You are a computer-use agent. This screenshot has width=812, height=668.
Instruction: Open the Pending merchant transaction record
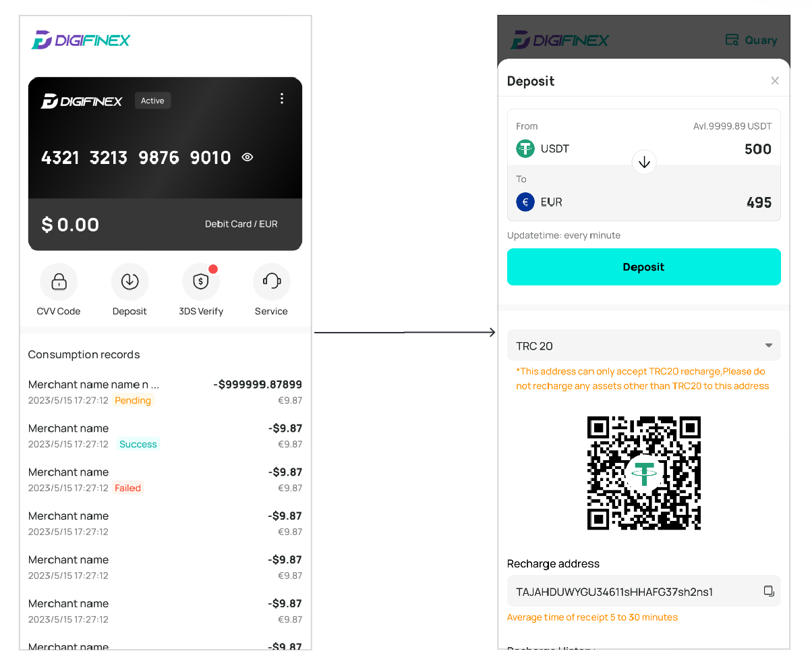point(165,392)
